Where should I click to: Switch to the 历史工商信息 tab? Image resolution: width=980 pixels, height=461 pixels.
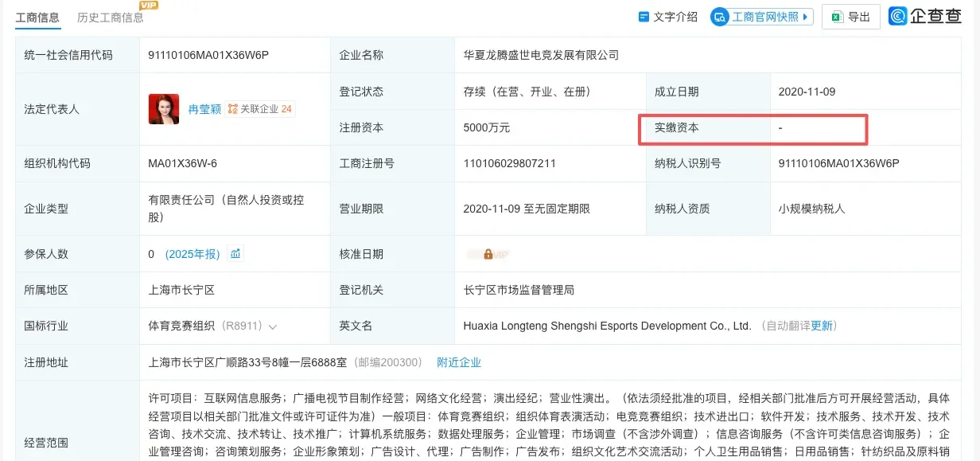110,17
